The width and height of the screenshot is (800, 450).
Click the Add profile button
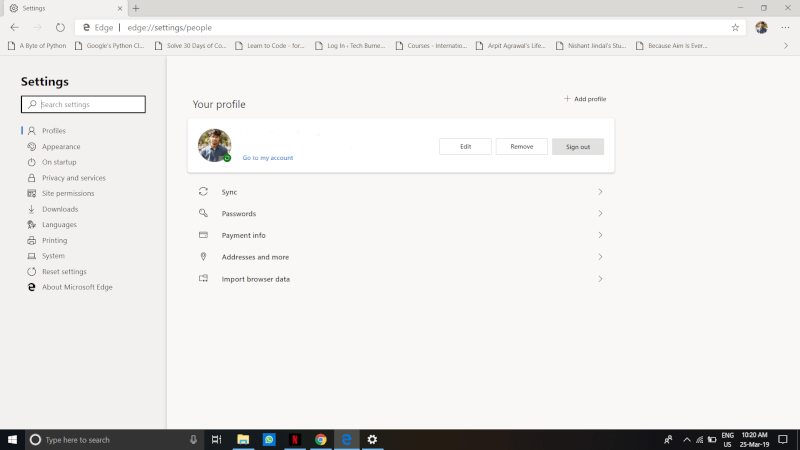(x=585, y=99)
